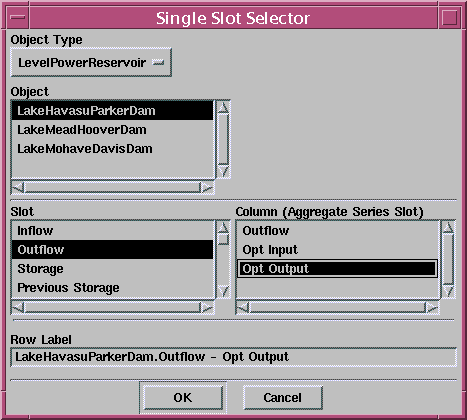Click Object list horizontal scroll right arrow

pos(207,188)
